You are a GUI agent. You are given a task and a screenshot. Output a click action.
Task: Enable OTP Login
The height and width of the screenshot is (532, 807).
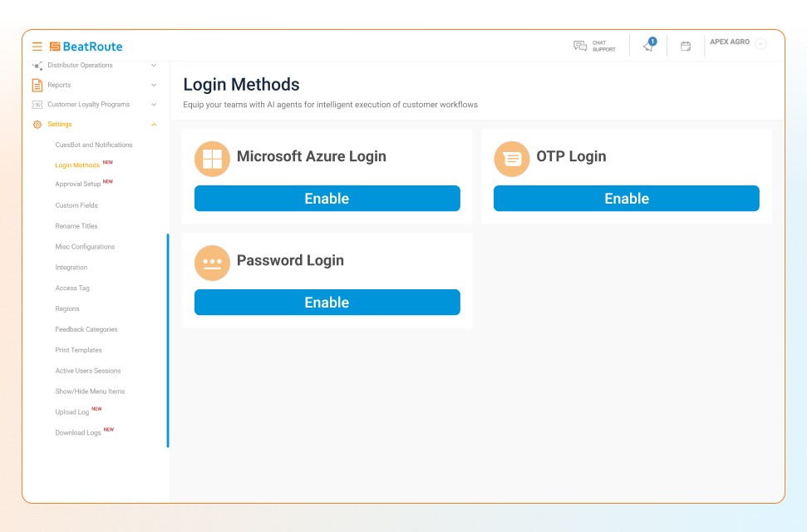(627, 199)
